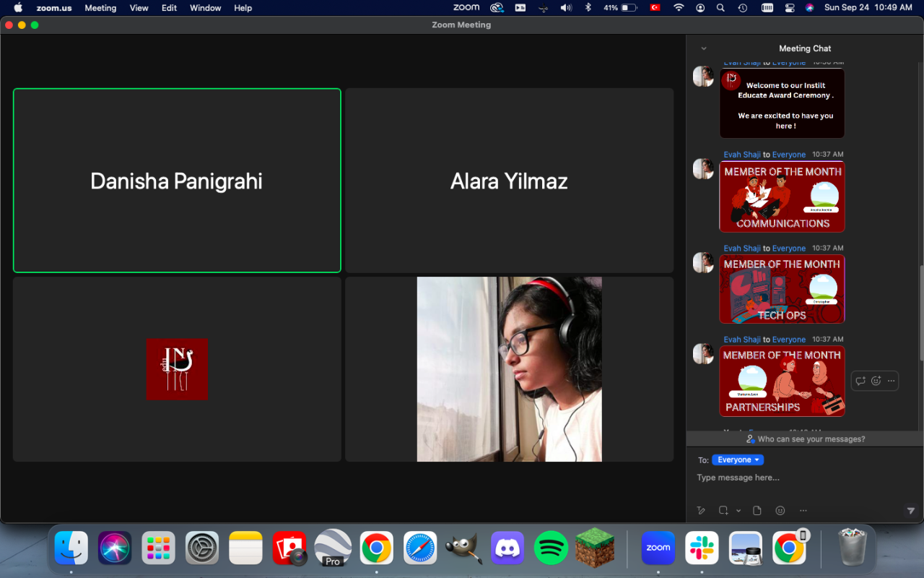Open more options for the Partnerships message
924x578 pixels.
click(x=892, y=381)
